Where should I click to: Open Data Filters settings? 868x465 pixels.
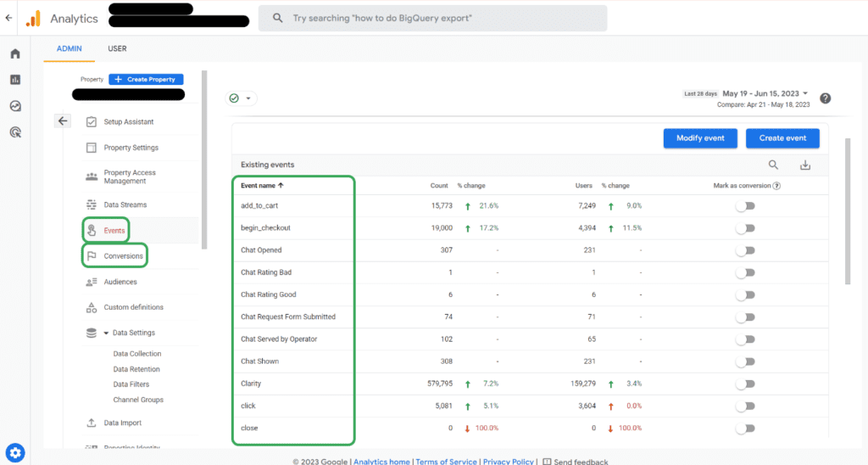131,384
